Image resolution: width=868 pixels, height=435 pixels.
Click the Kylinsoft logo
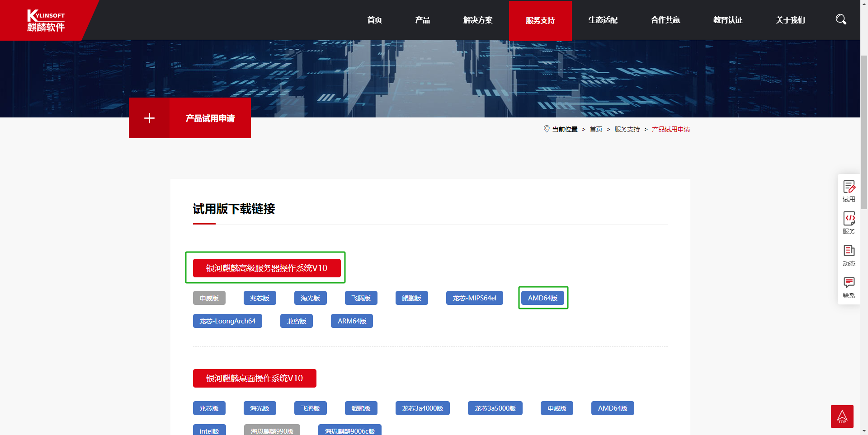point(46,20)
